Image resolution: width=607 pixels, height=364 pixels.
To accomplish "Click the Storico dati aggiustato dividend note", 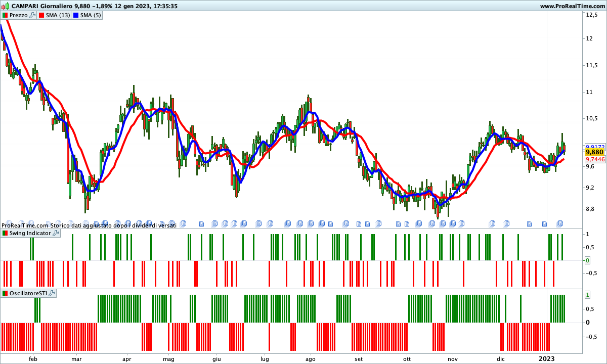I will pyautogui.click(x=114, y=225).
